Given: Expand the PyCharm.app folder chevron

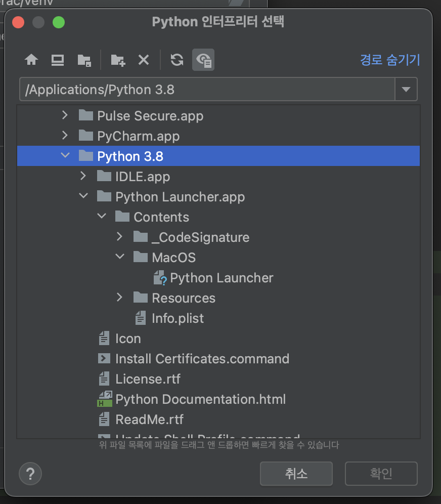Looking at the screenshot, I should pyautogui.click(x=65, y=135).
